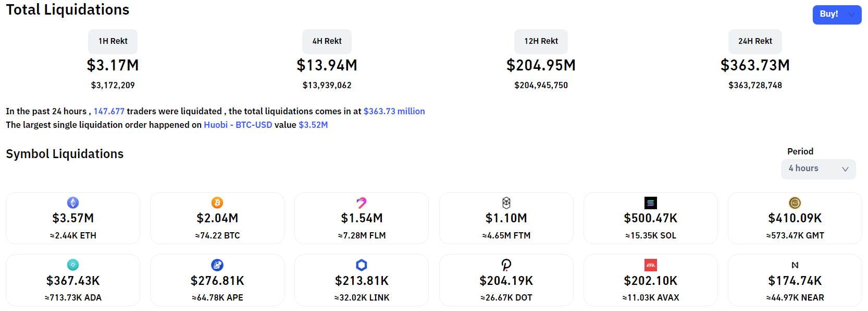Select the 12H Rekt tab
Viewport: 868px width, 311px height.
click(x=541, y=41)
